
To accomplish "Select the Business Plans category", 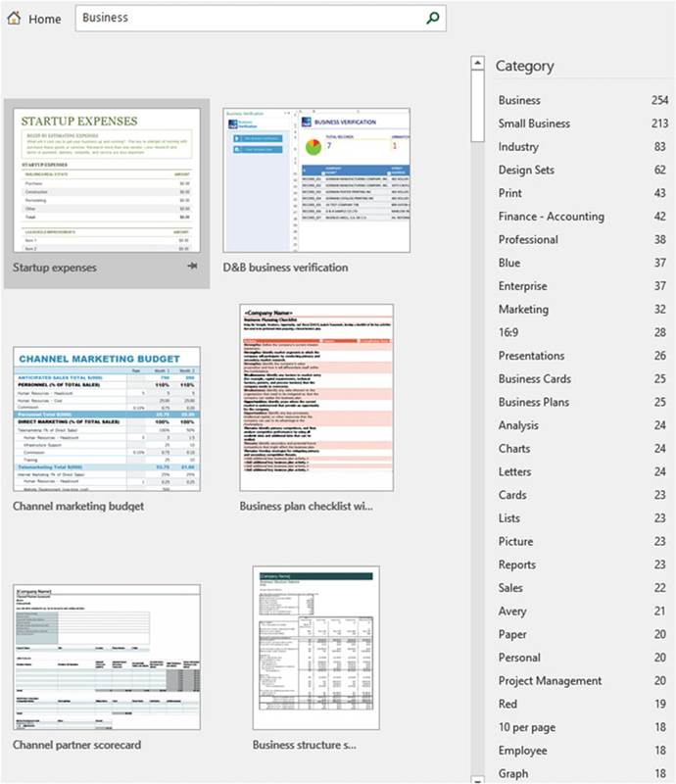I will [x=534, y=402].
